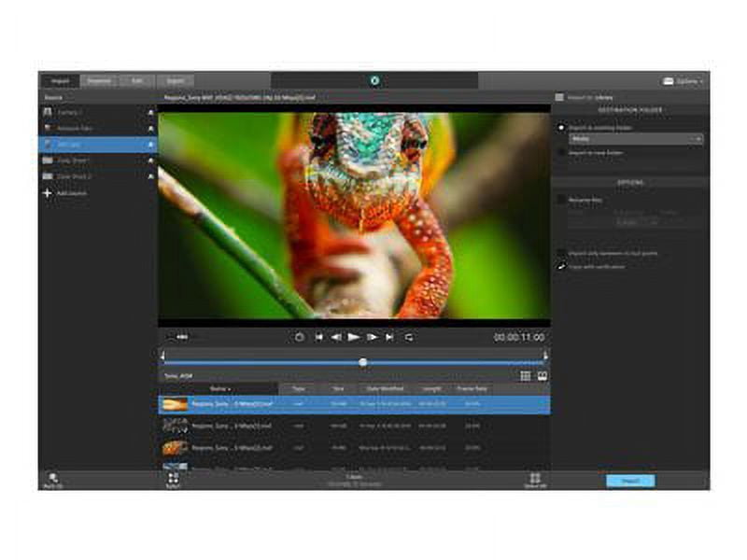Play the clip in the preview
This screenshot has height=560, width=747.
[354, 337]
